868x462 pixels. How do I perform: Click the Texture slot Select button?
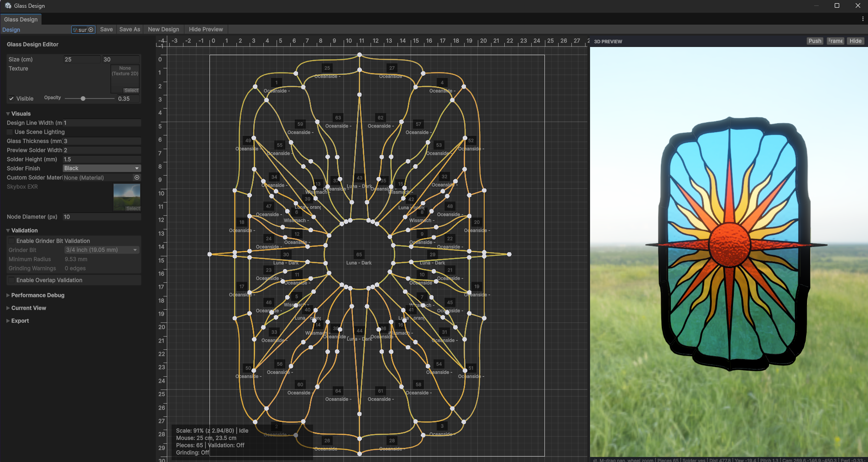[x=131, y=90]
